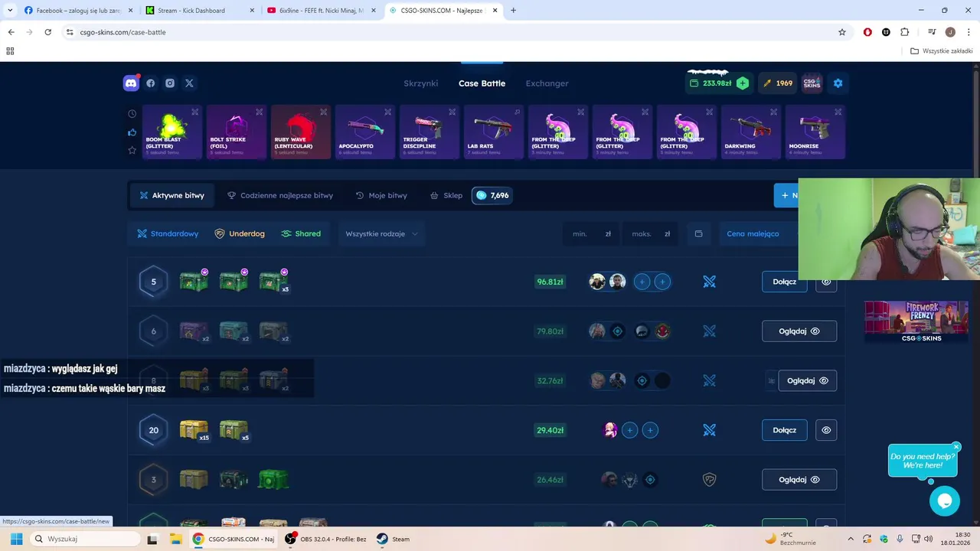
Task: Watch the 32.76zł battle with Oglądaj
Action: pos(807,380)
